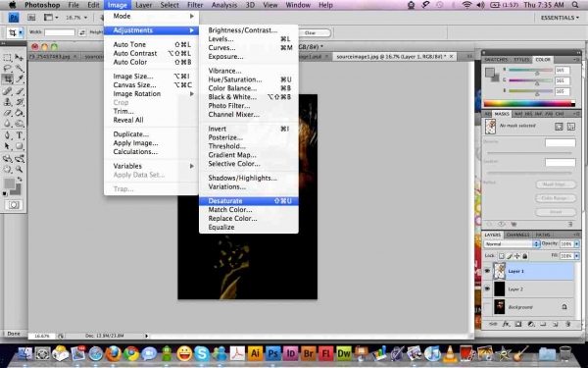Screen dimensions: 588x368
Task: Select the 3D Rotate tool
Action: point(7,158)
